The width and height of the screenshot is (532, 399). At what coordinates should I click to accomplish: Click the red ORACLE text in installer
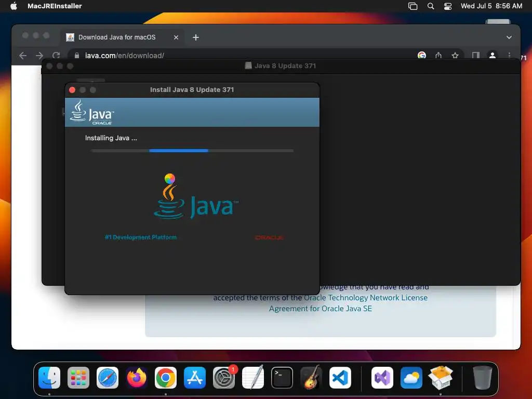[x=269, y=237]
